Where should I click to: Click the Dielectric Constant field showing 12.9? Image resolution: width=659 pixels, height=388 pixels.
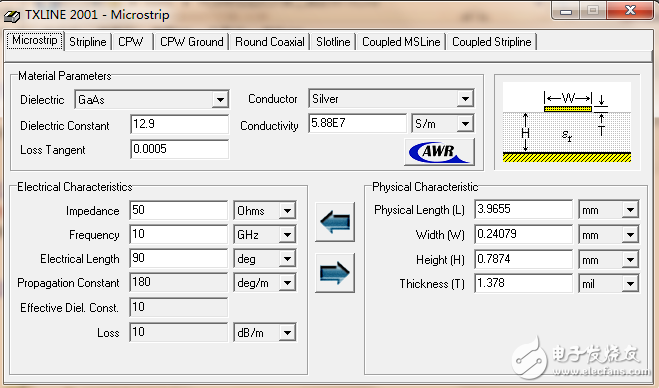click(x=179, y=124)
